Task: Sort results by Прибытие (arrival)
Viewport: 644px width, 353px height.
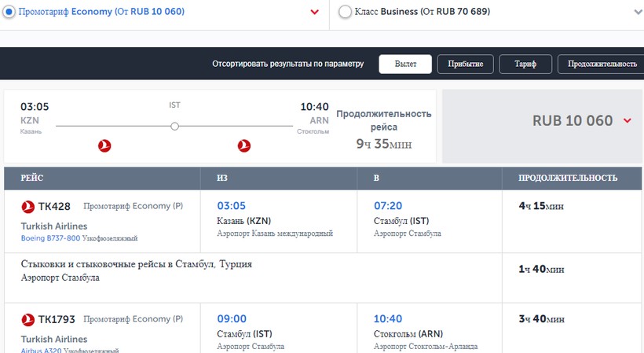Action: tap(466, 64)
